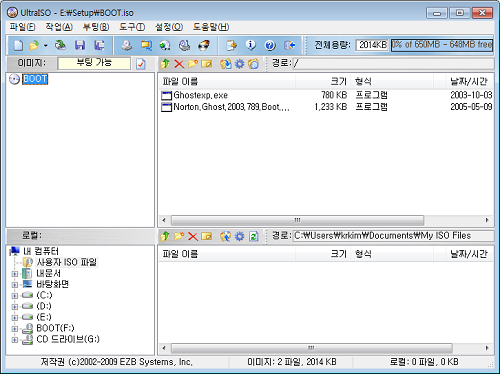Open the 설정(O) menu
The width and height of the screenshot is (500, 374).
coord(169,27)
